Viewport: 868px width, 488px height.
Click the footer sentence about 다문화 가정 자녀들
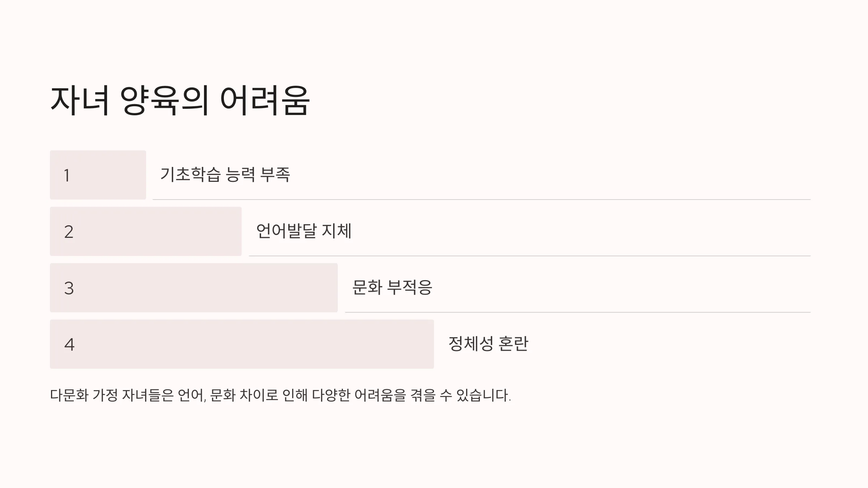(x=281, y=395)
